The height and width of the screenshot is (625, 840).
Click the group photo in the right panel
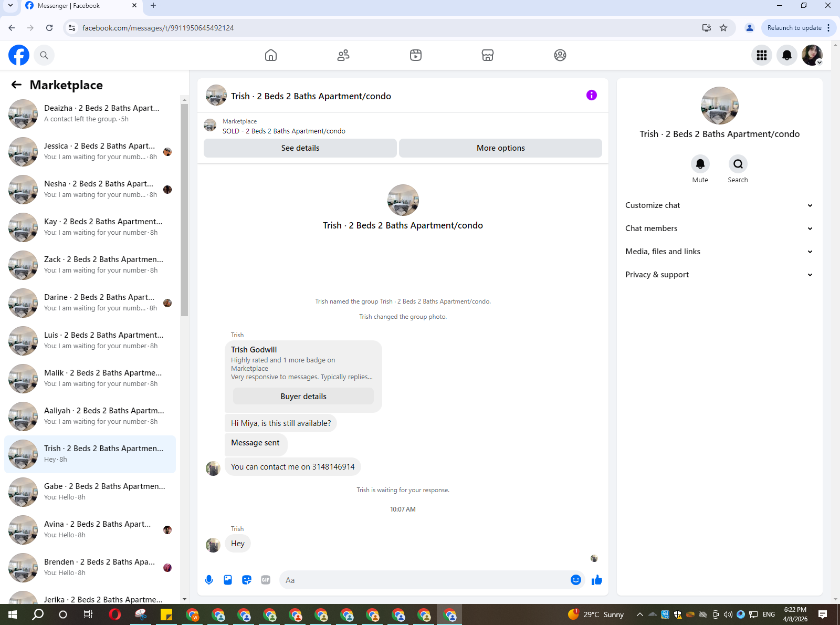pos(719,106)
